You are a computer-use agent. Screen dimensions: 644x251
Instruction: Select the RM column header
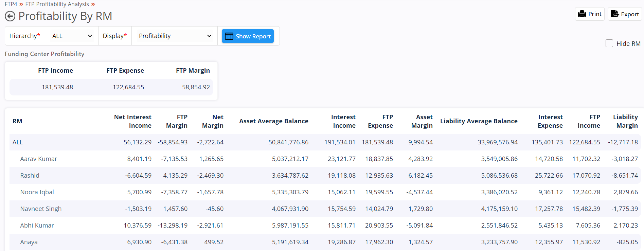pos(17,121)
